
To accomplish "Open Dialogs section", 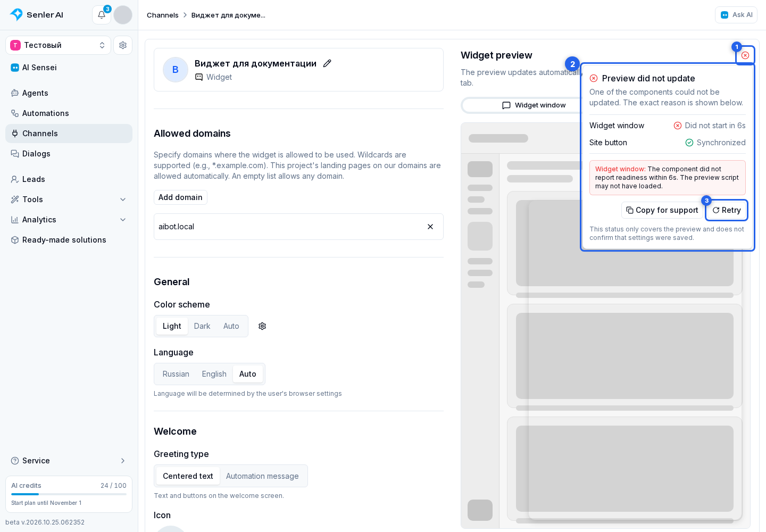I will pyautogui.click(x=69, y=154).
